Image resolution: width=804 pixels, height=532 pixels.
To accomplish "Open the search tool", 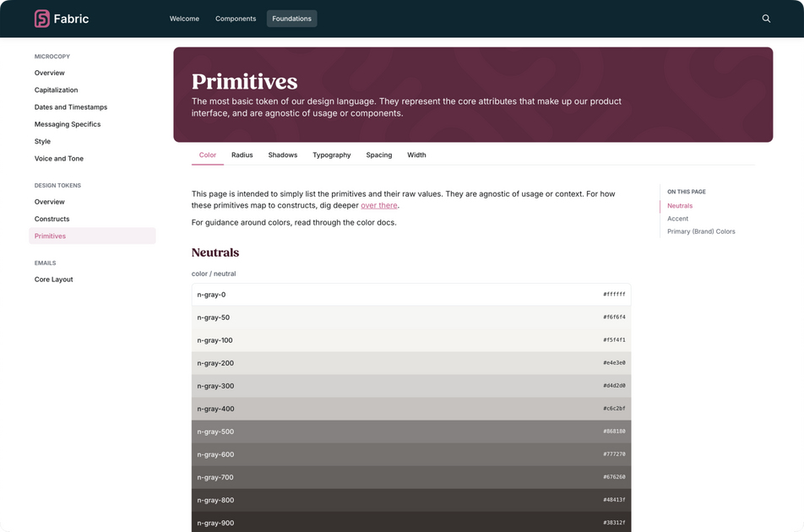I will (765, 18).
